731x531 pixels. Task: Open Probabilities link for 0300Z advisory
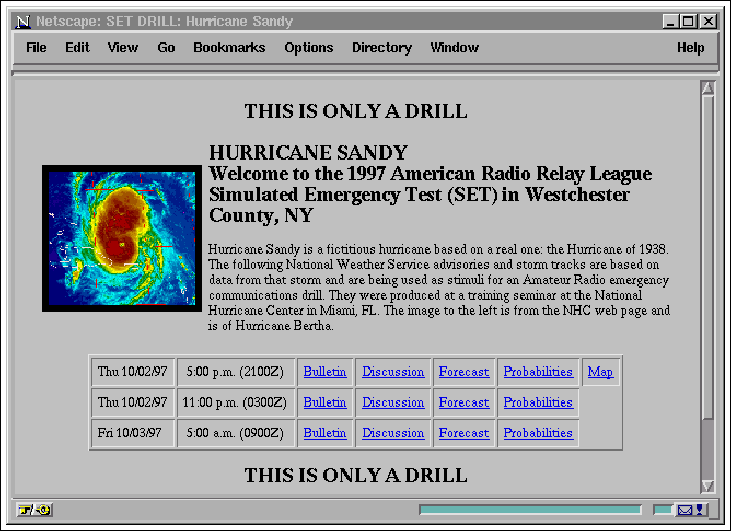(x=538, y=402)
